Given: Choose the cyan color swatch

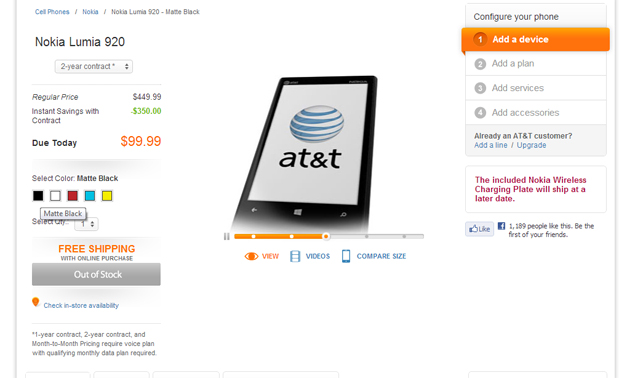Looking at the screenshot, I should [90, 196].
